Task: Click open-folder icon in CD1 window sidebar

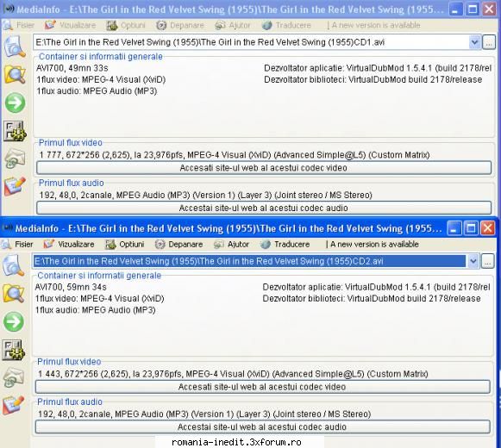Action: click(x=15, y=75)
